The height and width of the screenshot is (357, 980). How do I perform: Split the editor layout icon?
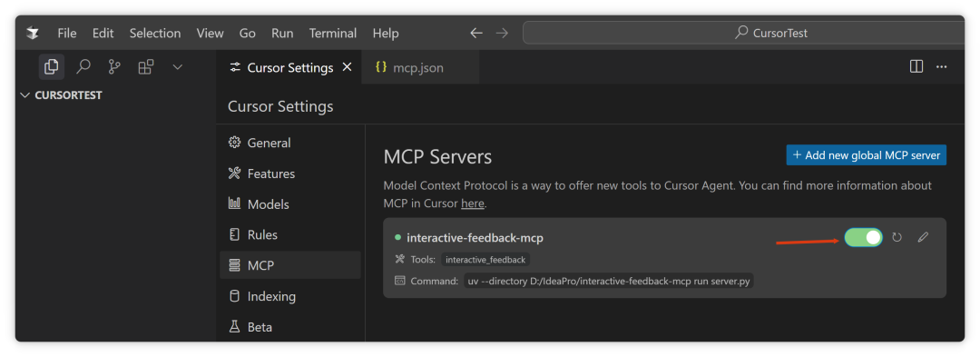(x=916, y=67)
